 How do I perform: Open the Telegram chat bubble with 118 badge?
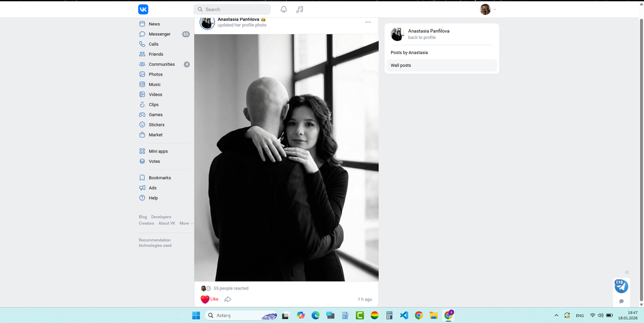(621, 286)
